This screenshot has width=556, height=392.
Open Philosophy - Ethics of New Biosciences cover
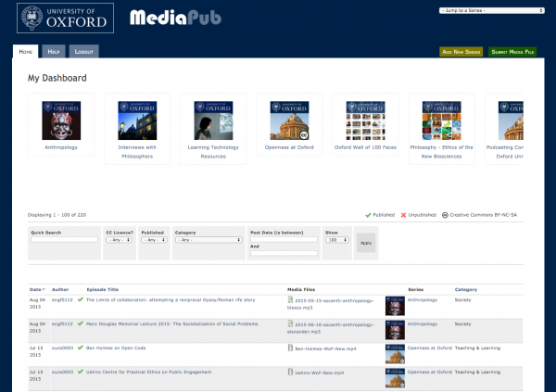[441, 120]
